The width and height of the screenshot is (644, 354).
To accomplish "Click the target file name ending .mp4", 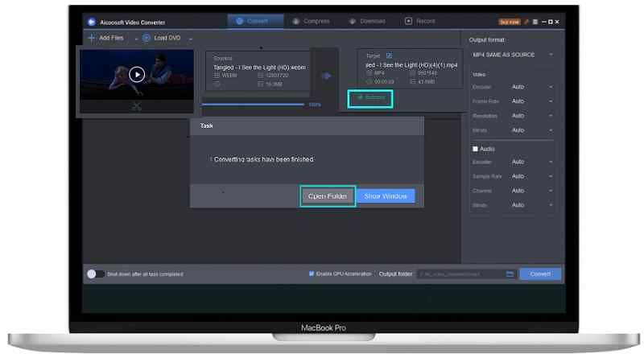I will pos(411,65).
